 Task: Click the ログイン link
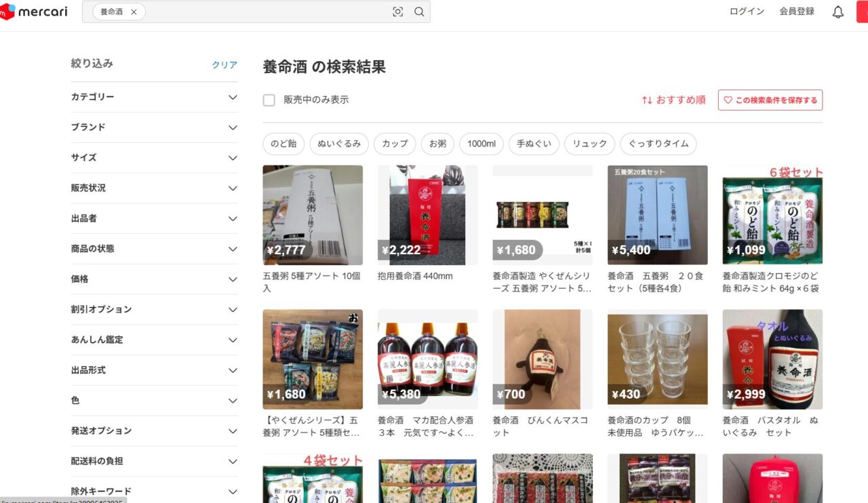point(747,12)
